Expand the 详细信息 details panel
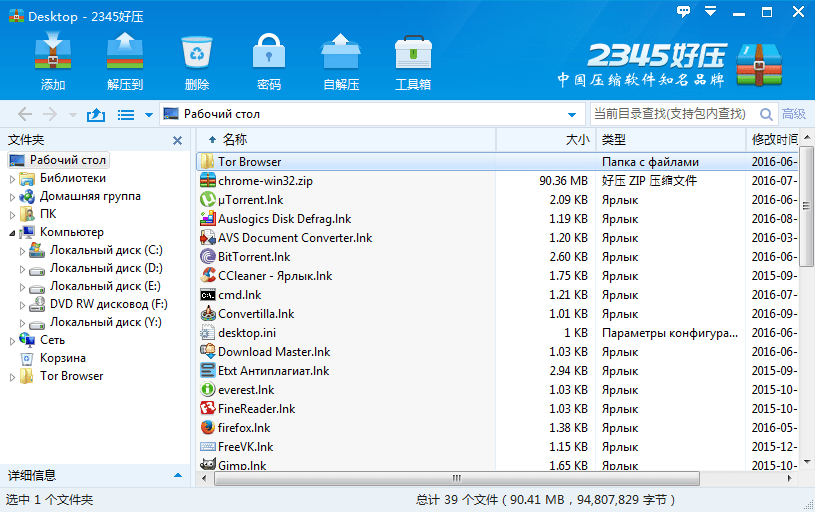 click(178, 476)
